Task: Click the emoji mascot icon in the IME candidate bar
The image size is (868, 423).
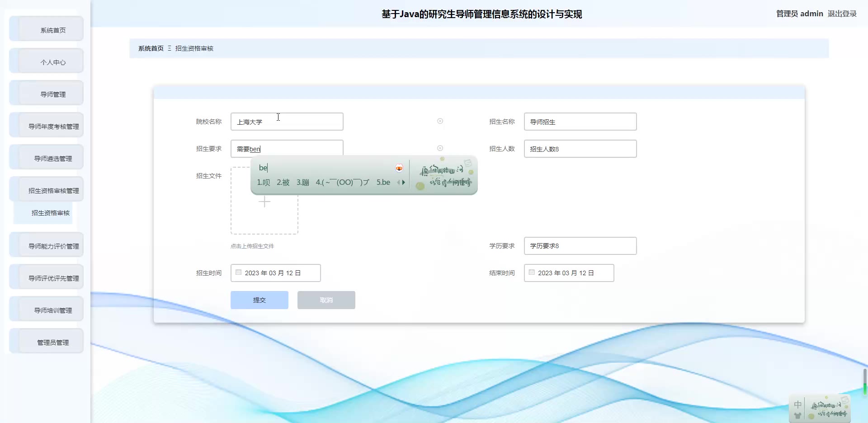Action: pos(399,168)
